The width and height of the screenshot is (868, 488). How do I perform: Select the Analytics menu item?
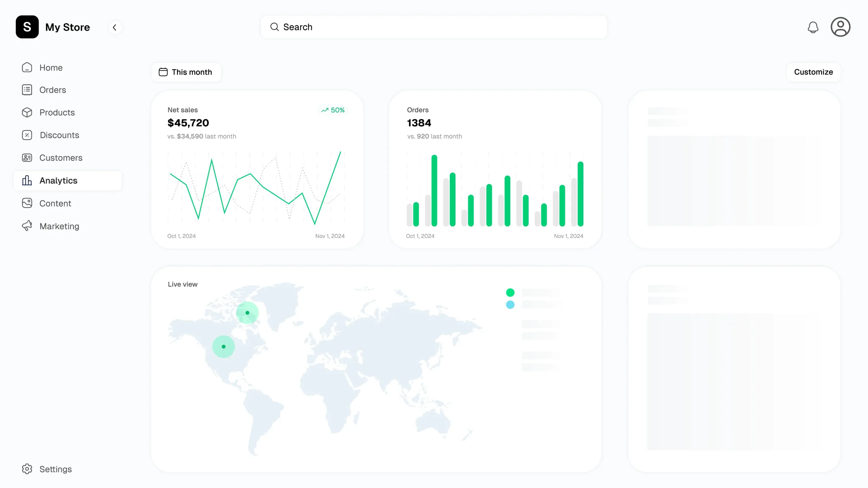tap(58, 181)
